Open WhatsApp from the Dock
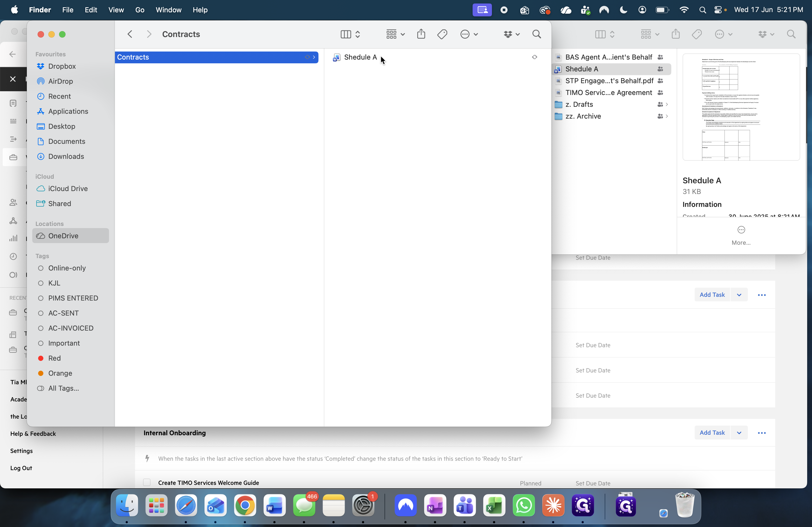Image resolution: width=812 pixels, height=527 pixels. (x=523, y=506)
